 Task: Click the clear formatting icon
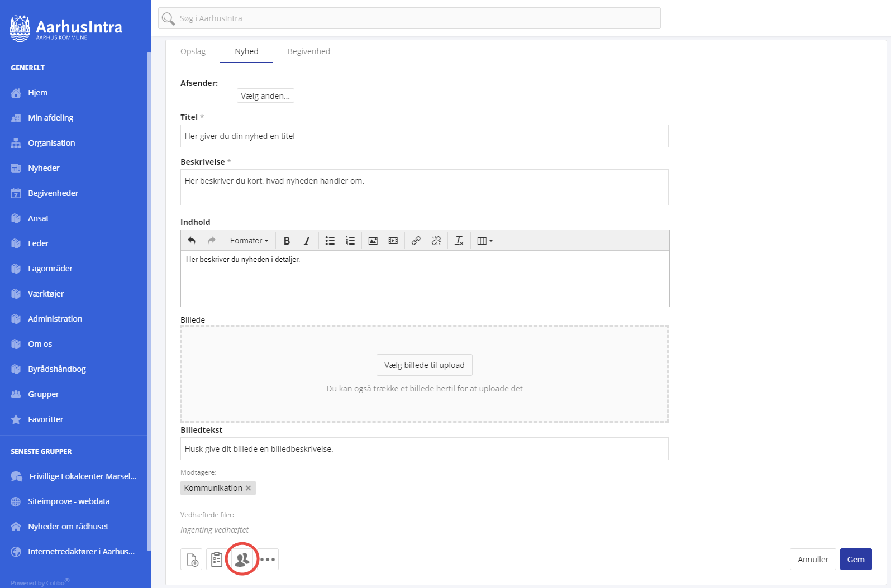pyautogui.click(x=459, y=241)
